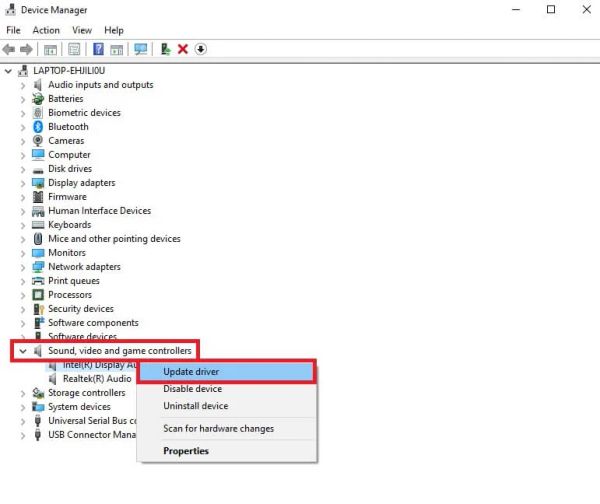Click Scan for hardware changes monitor icon

tap(141, 49)
